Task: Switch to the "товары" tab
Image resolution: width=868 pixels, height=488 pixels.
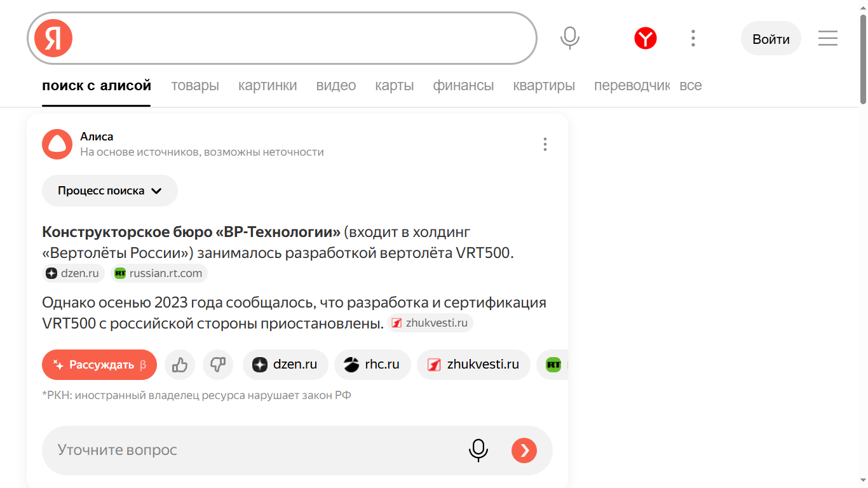Action: point(195,86)
